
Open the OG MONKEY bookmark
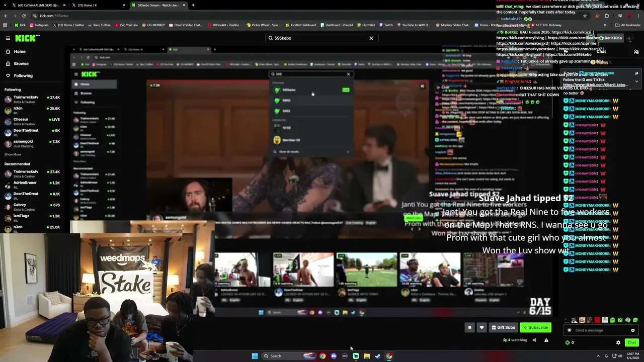point(154,25)
